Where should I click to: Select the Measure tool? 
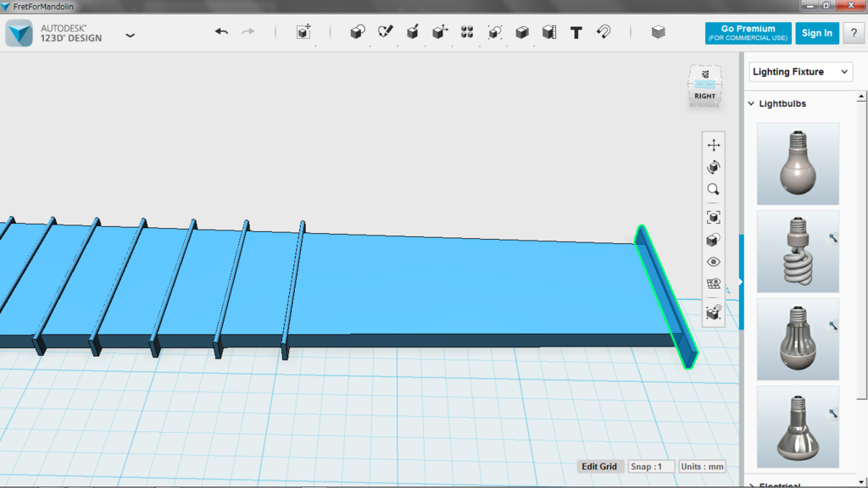[549, 32]
